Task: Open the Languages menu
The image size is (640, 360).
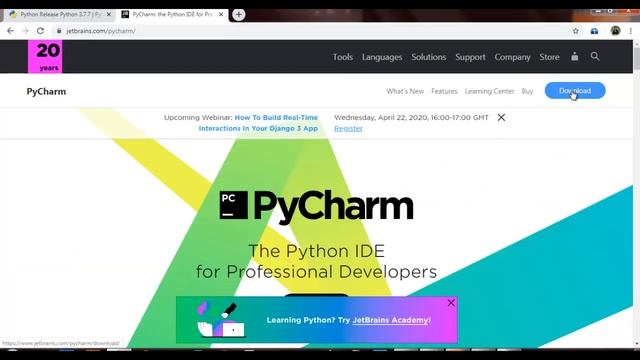Action: tap(382, 57)
